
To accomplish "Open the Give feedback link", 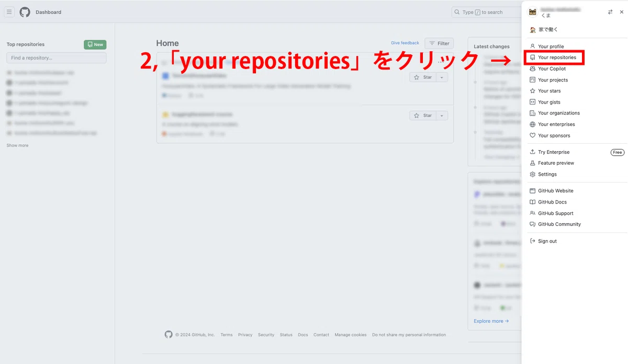I will point(405,43).
